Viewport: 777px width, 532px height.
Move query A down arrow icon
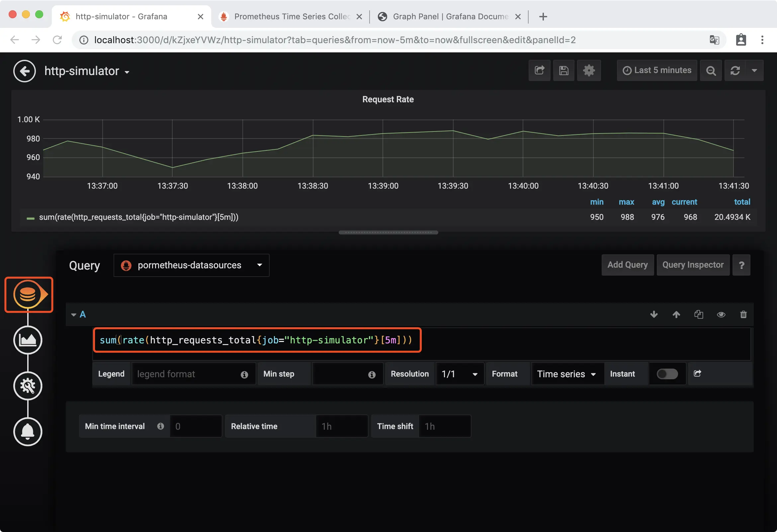654,314
